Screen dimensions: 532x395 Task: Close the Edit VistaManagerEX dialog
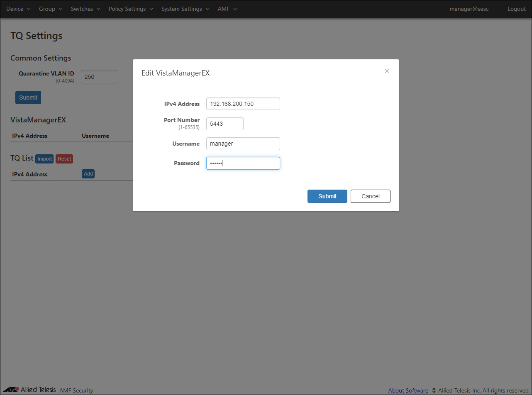[387, 71]
